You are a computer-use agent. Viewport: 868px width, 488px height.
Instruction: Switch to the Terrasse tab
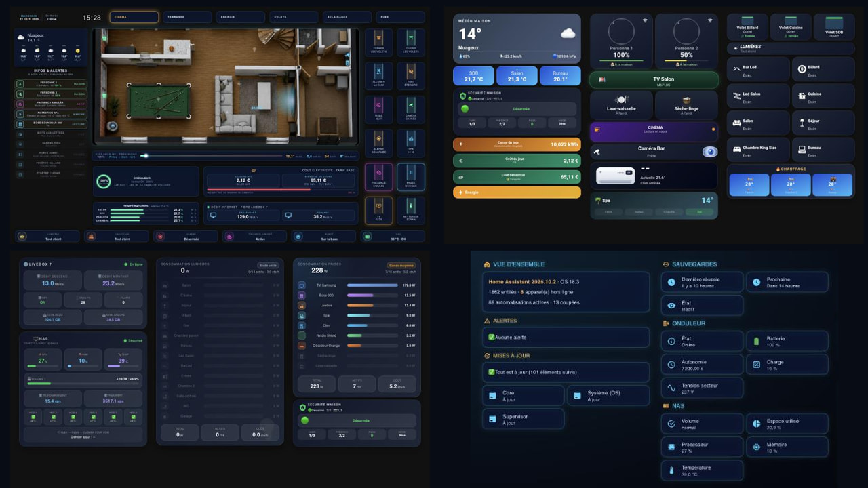click(186, 17)
